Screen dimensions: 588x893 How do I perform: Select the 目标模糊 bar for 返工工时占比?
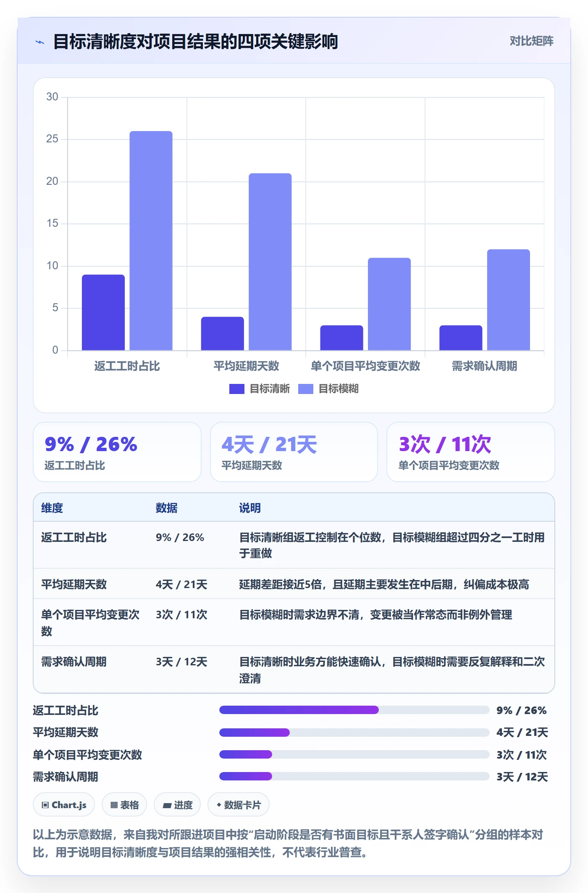151,241
